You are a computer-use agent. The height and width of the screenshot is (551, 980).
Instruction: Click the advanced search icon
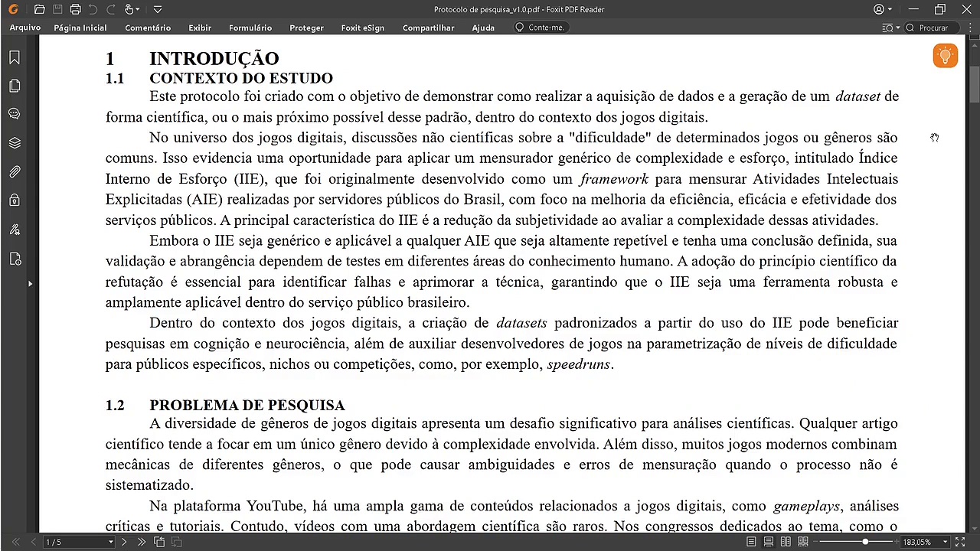coord(888,28)
